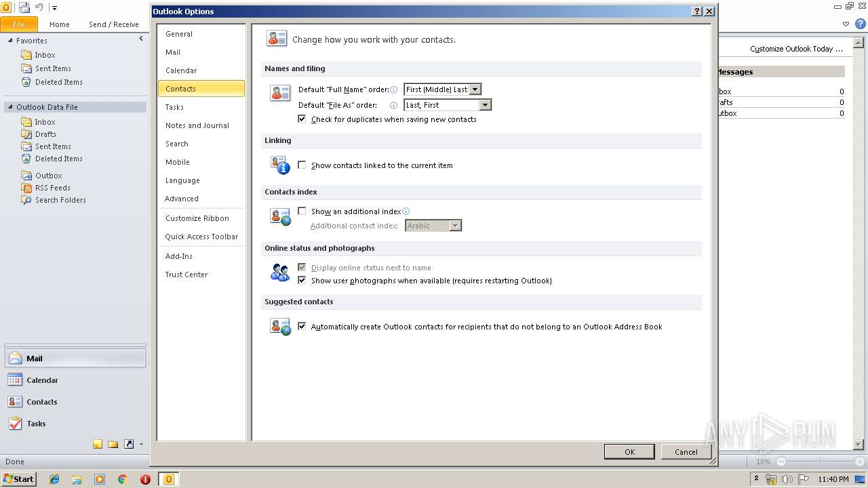868x488 pixels.
Task: Open Chrome from the taskbar
Action: [x=123, y=479]
